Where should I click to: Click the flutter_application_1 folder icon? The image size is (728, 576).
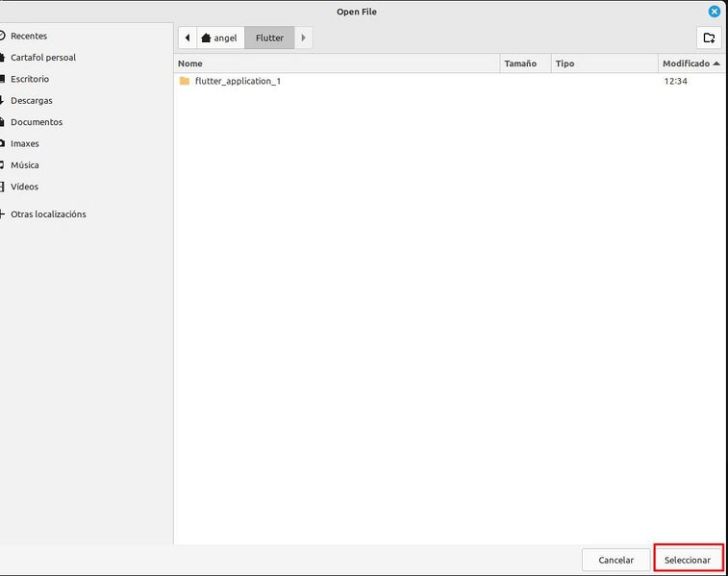[185, 81]
